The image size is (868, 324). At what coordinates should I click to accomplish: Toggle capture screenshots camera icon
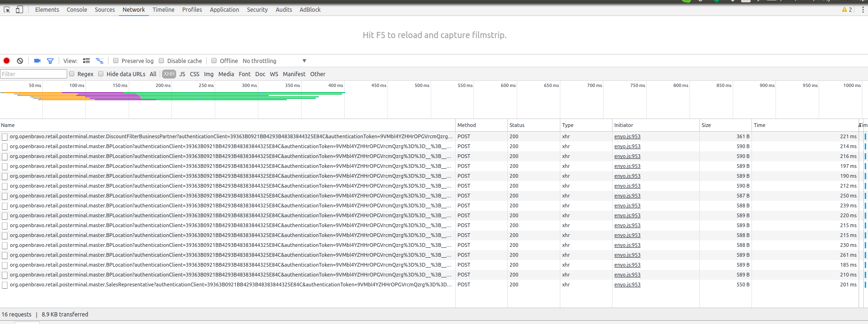[x=38, y=61]
